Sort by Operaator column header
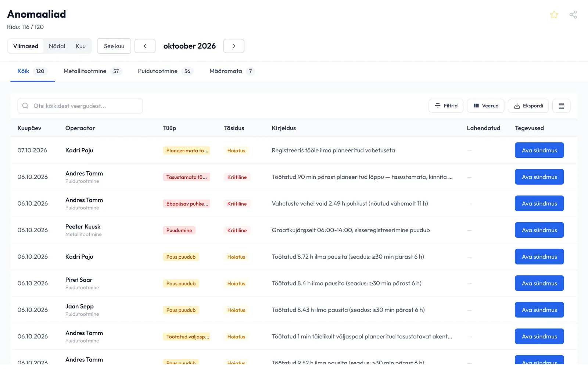 [80, 128]
